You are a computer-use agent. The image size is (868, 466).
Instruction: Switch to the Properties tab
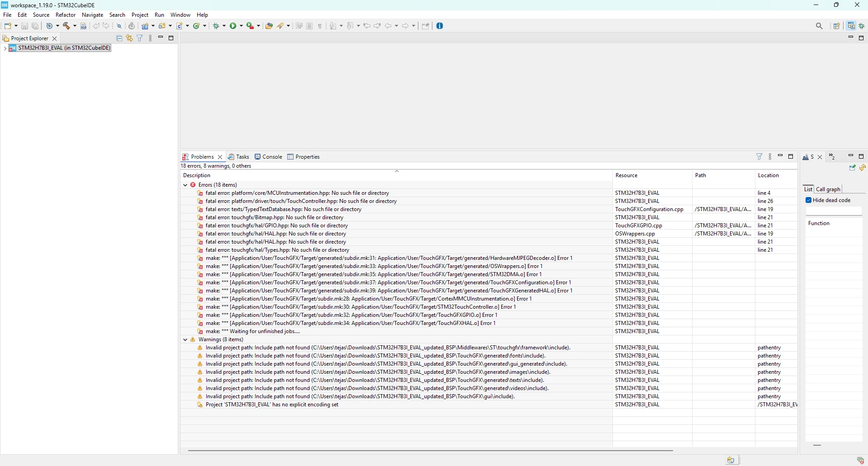[304, 157]
